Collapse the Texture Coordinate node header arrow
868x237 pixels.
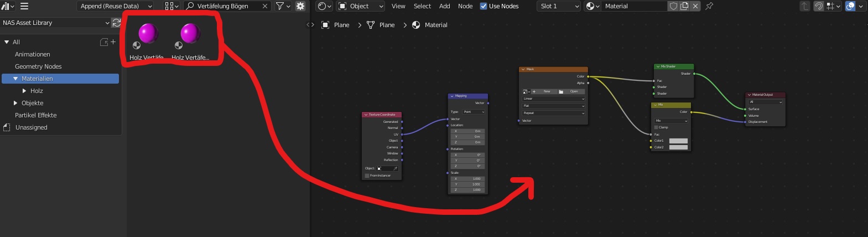(x=366, y=115)
